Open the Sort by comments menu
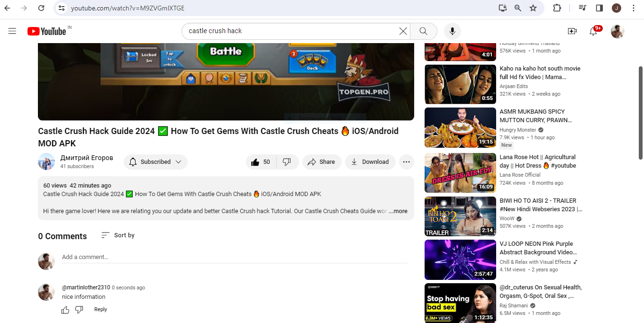The height and width of the screenshot is (323, 644). [x=118, y=235]
